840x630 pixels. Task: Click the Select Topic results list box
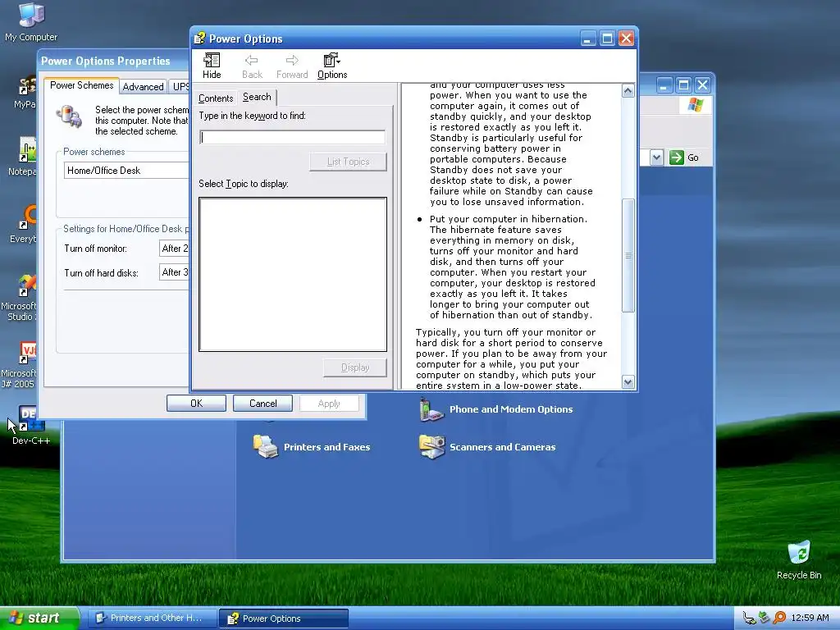(293, 274)
